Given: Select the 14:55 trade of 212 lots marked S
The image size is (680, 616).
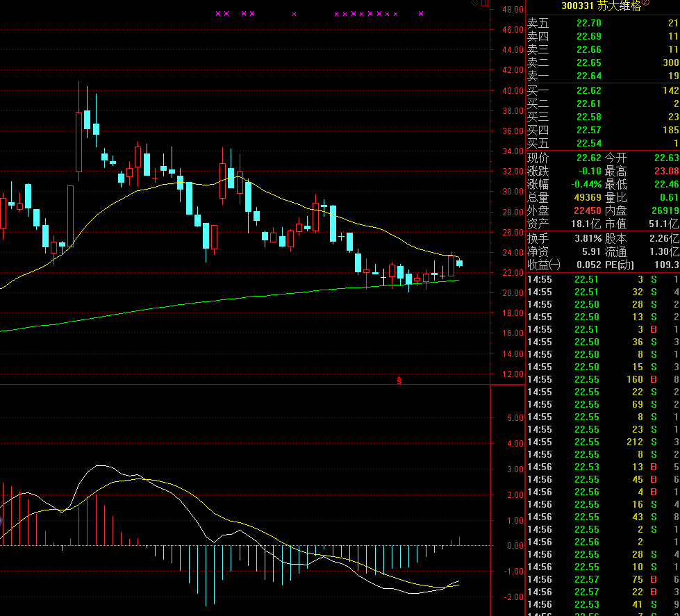Looking at the screenshot, I should [603, 442].
